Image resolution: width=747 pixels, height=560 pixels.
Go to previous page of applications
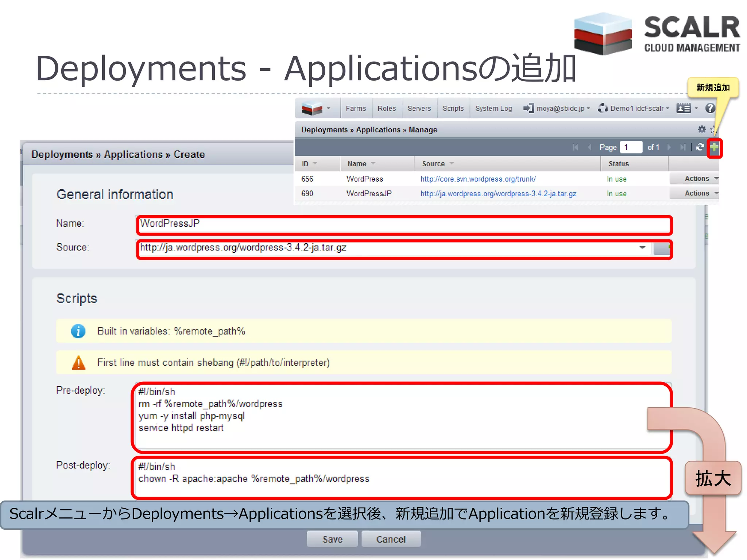coord(590,147)
